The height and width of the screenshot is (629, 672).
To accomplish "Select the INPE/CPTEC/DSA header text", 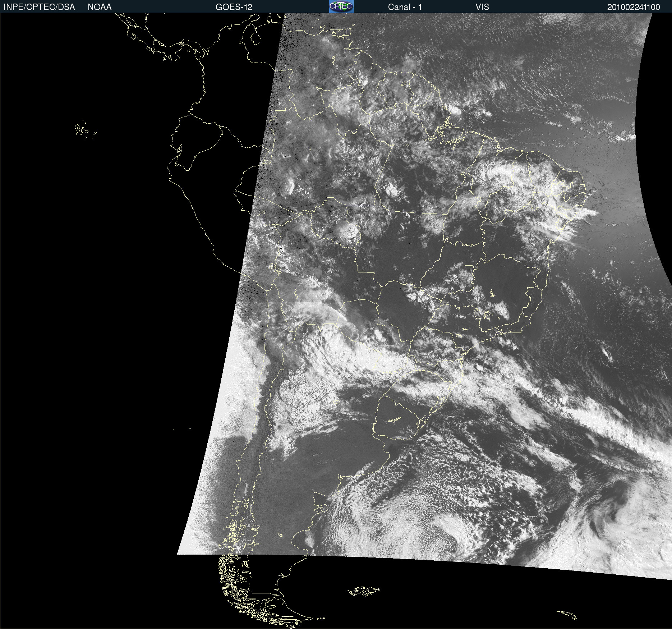I will pyautogui.click(x=39, y=7).
